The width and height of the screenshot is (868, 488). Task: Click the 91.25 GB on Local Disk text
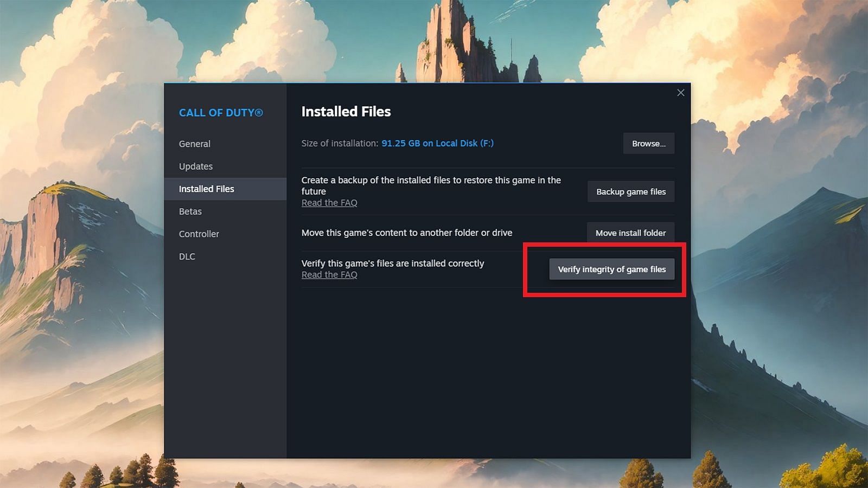click(437, 143)
